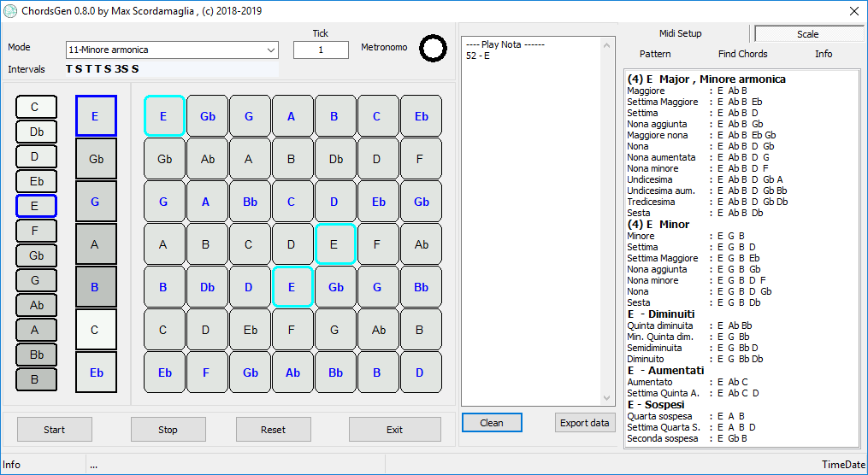Click the blue B scale degree button
Screen dimensions: 868x475
pos(96,287)
